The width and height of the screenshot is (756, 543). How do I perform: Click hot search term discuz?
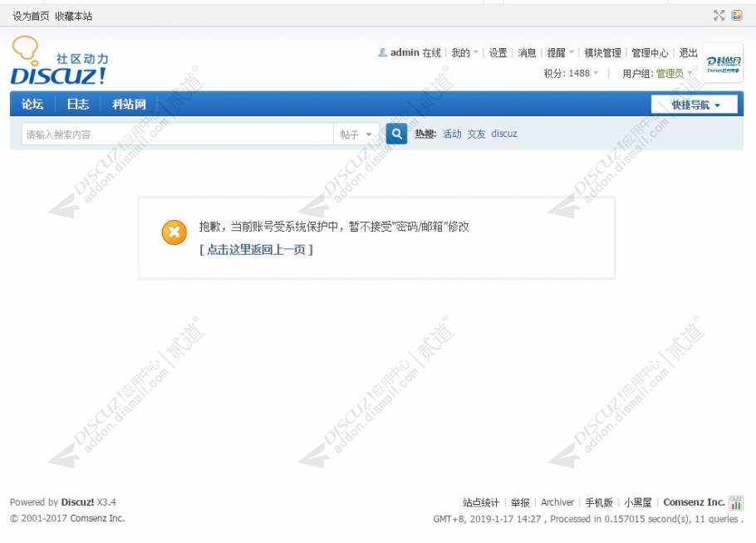504,134
